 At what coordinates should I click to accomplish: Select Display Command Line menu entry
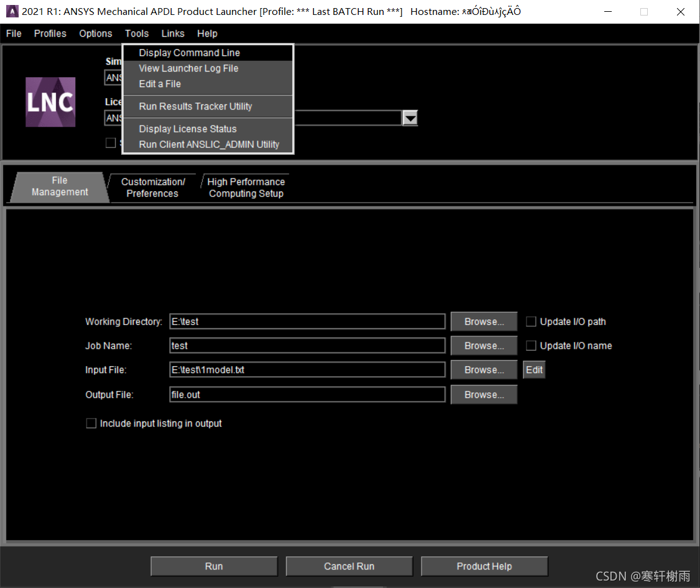pos(189,53)
